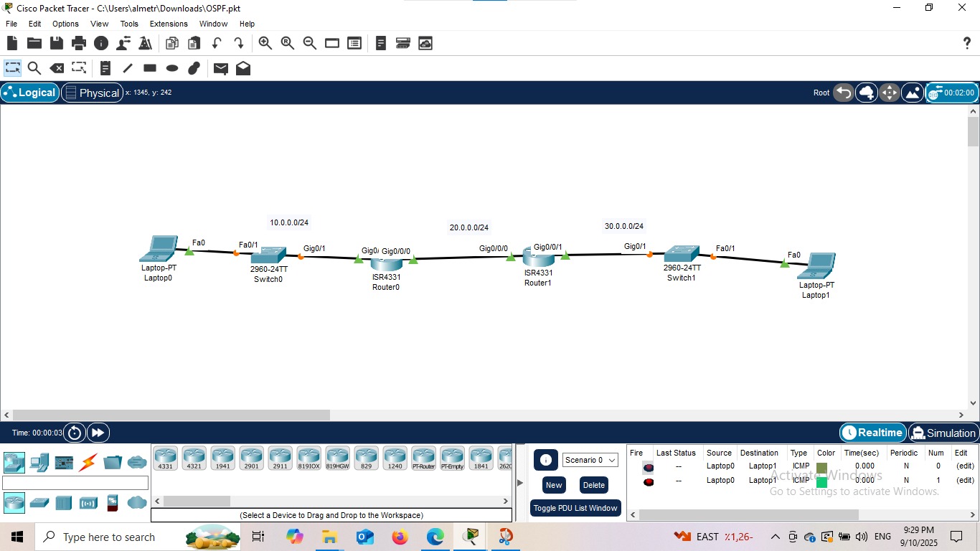Click the Switch1 device on the workspace

tap(680, 254)
